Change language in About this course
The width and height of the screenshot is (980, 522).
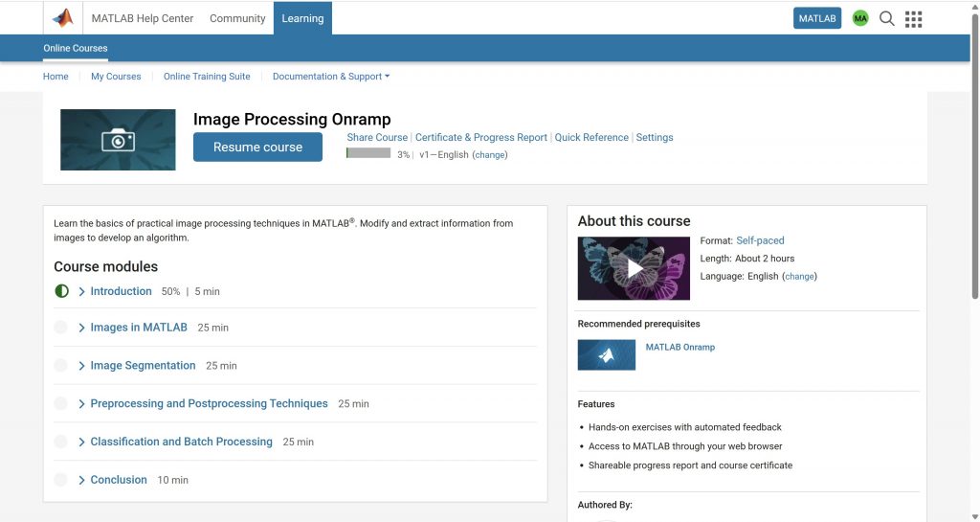point(799,276)
